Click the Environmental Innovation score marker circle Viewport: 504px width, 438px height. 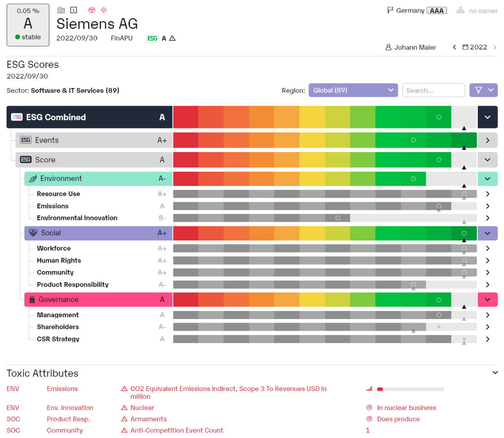[x=338, y=218]
